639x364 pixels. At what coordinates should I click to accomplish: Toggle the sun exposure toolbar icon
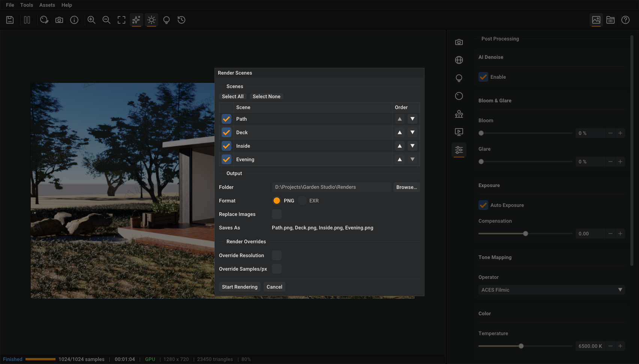151,20
